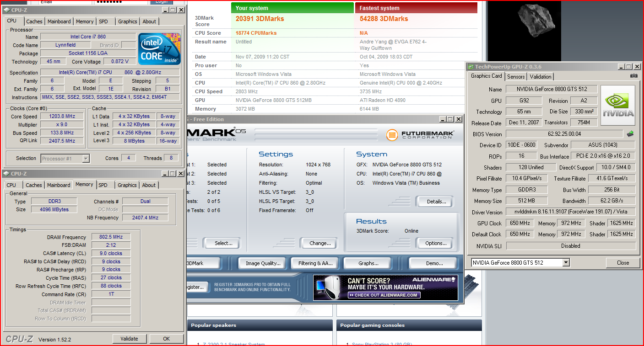The image size is (644, 346).
Task: Click the DRAM Frequency value 802.5 MHz
Action: pos(111,237)
